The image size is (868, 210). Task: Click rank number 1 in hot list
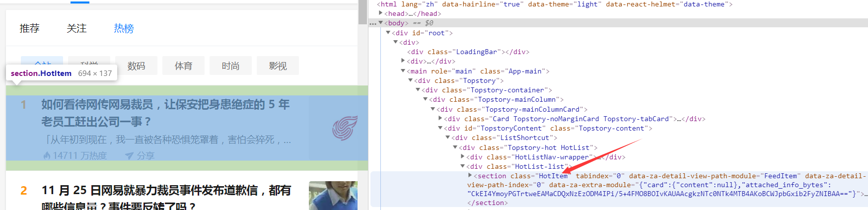coord(23,105)
